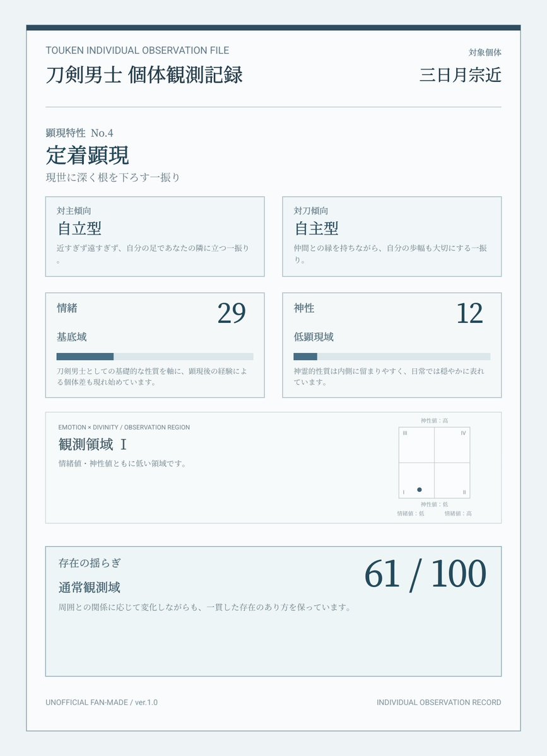
Task: Click the 刀剣男士 個体観測記録 title
Action: 144,75
